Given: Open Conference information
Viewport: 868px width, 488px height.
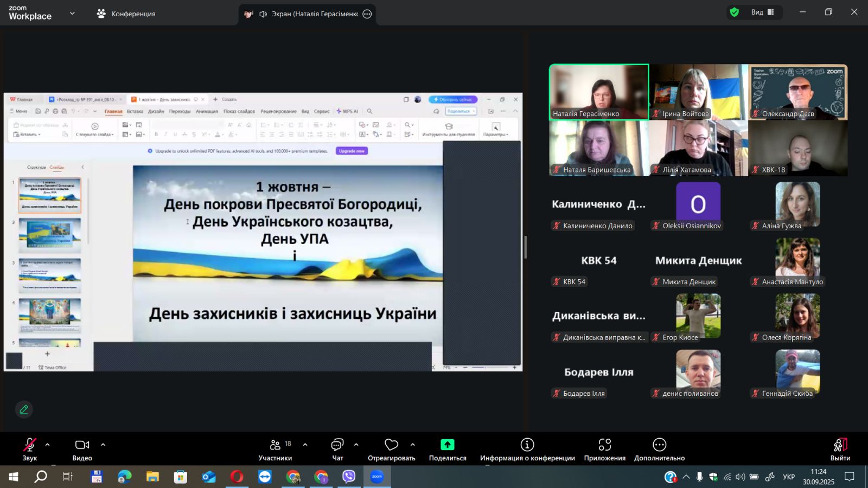Looking at the screenshot, I should [x=527, y=450].
